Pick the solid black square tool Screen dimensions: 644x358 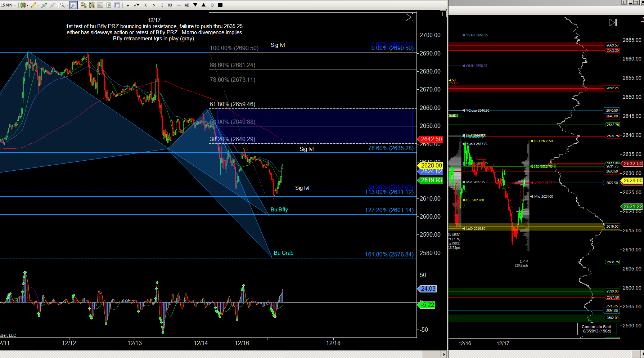click(x=220, y=5)
